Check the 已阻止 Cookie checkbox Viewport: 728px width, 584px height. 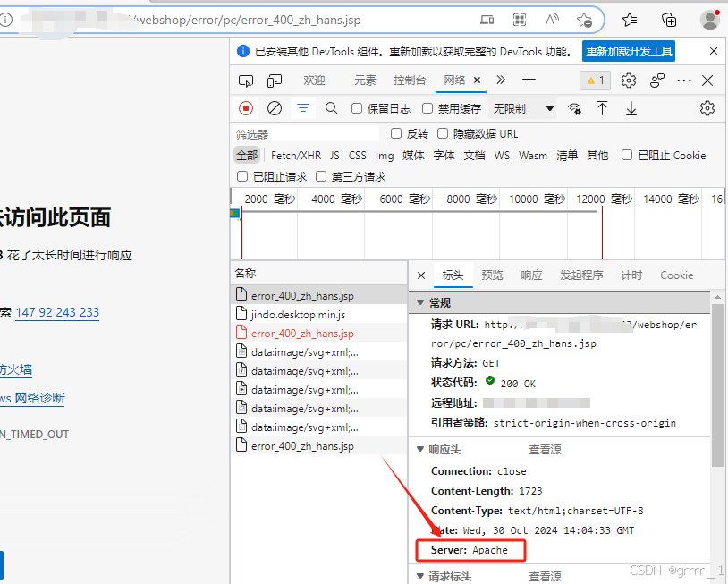coord(627,155)
